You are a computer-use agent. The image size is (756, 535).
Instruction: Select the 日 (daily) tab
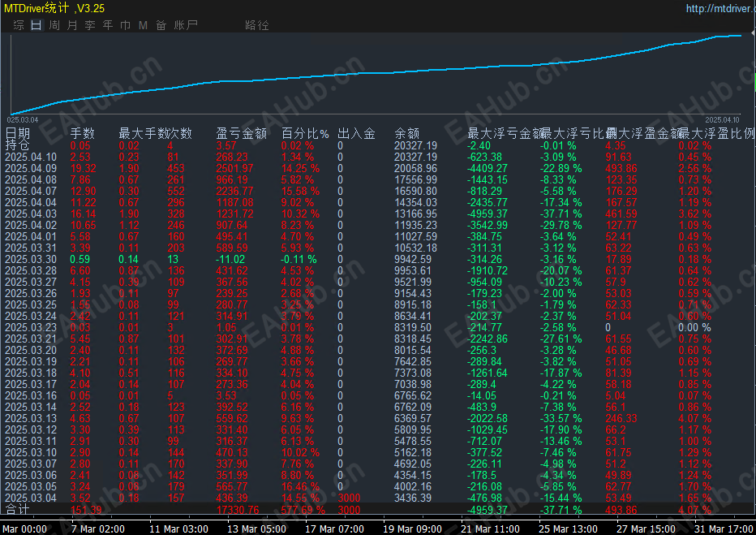point(37,25)
